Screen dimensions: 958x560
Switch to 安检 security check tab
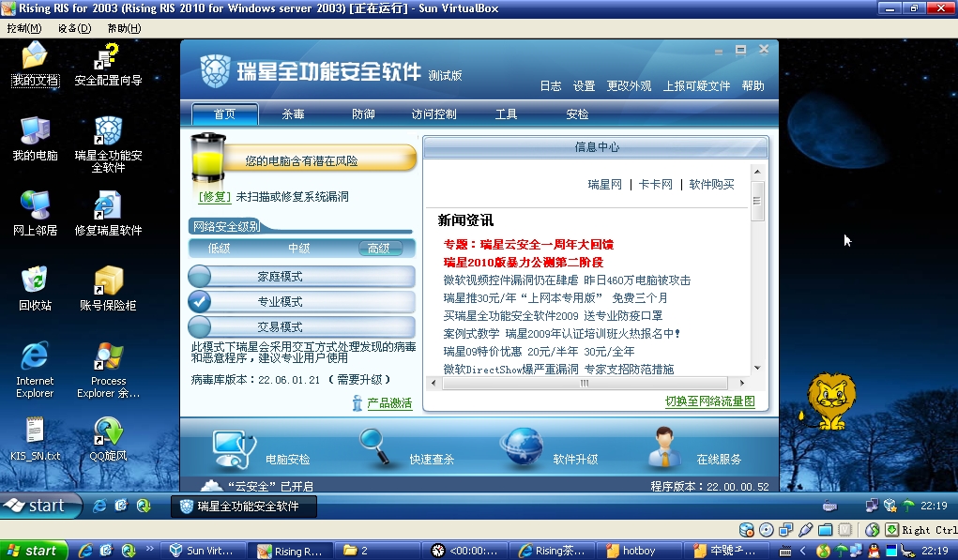(577, 114)
